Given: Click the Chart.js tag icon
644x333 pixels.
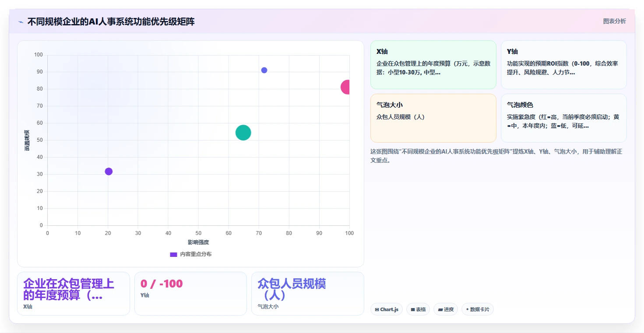Looking at the screenshot, I should coord(377,309).
